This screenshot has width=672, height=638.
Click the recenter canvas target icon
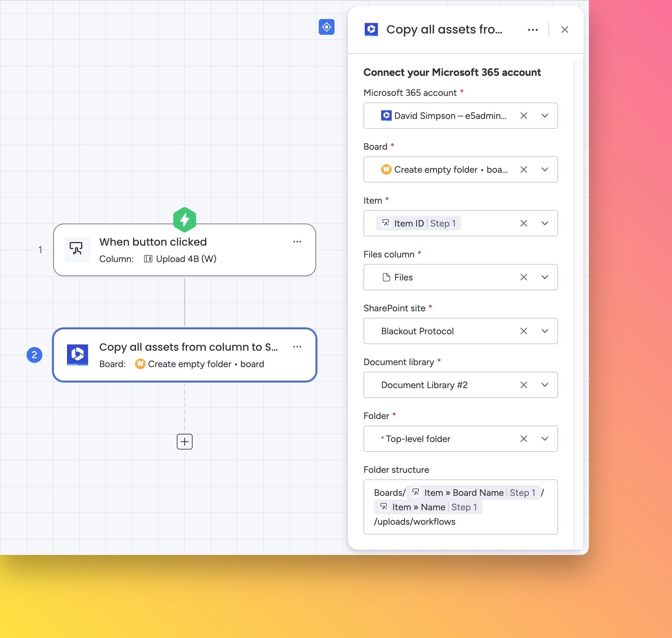326,27
